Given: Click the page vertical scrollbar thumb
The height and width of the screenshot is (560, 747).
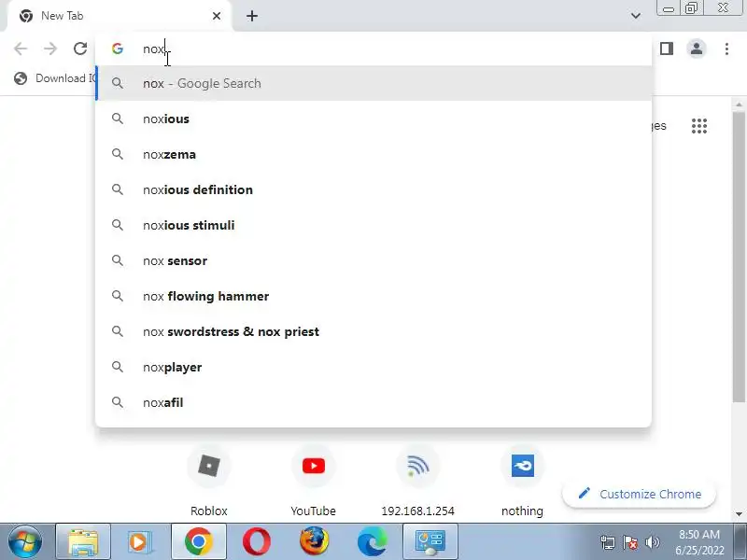Looking at the screenshot, I should [x=739, y=258].
